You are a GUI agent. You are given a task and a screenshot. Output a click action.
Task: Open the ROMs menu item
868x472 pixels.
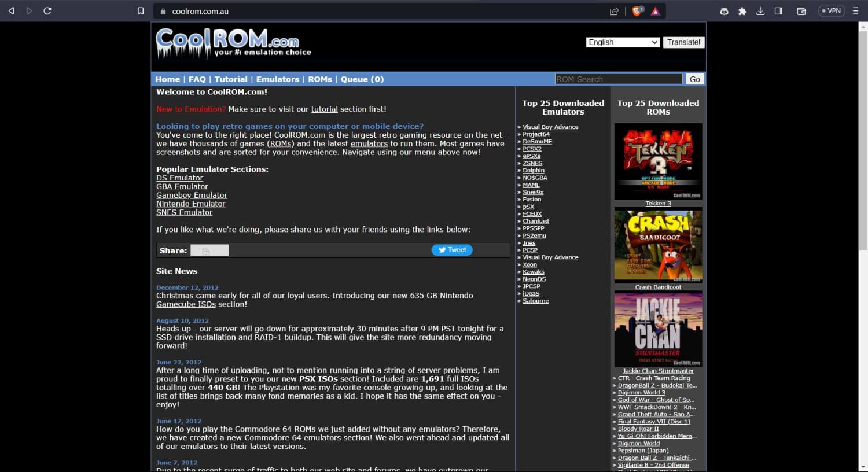(x=320, y=79)
